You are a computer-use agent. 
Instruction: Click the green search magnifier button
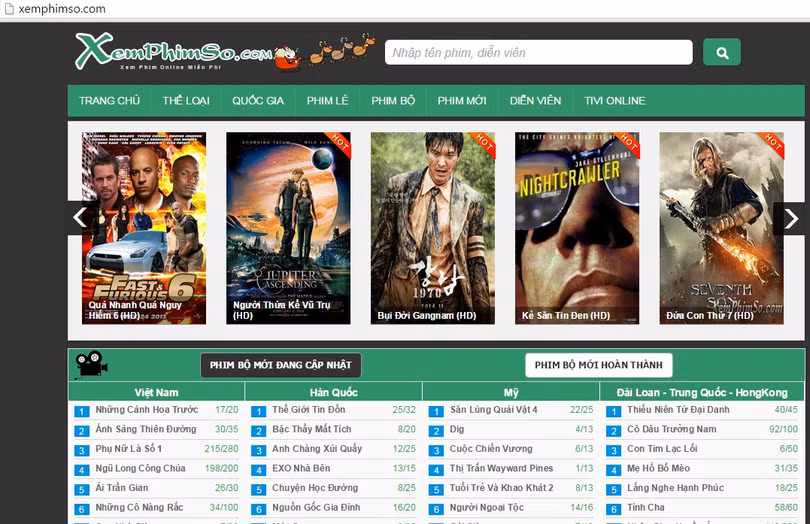(721, 52)
